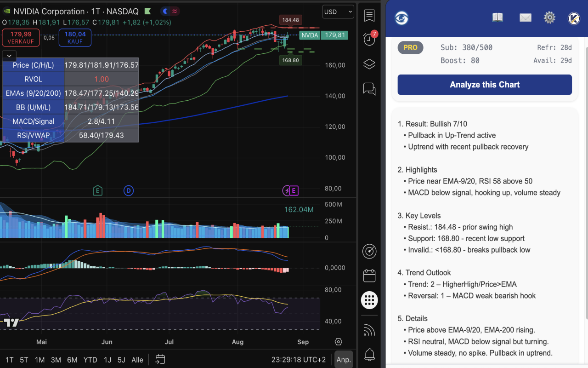This screenshot has width=588, height=368.
Task: Click the 179,99 VERKAUF sell button
Action: [x=21, y=38]
